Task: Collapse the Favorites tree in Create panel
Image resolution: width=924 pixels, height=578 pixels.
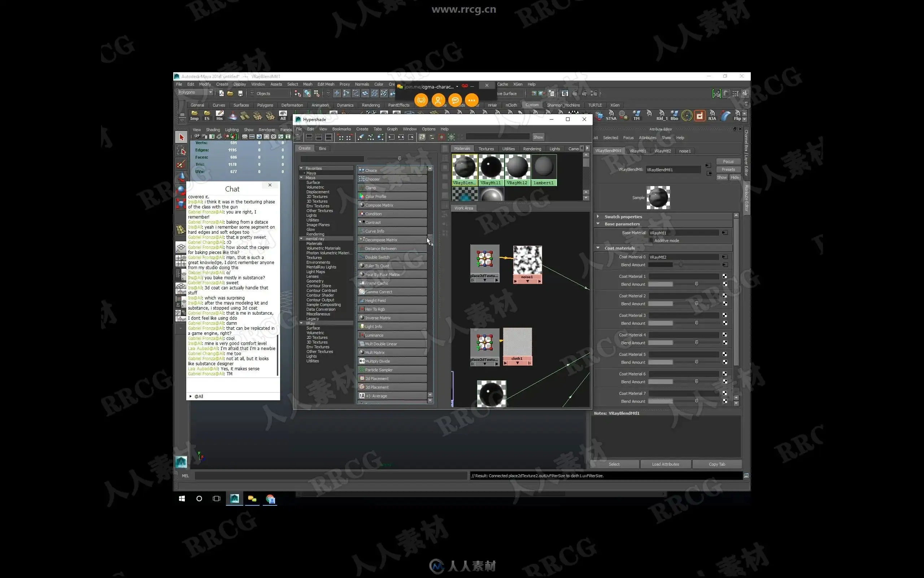Action: (301, 168)
